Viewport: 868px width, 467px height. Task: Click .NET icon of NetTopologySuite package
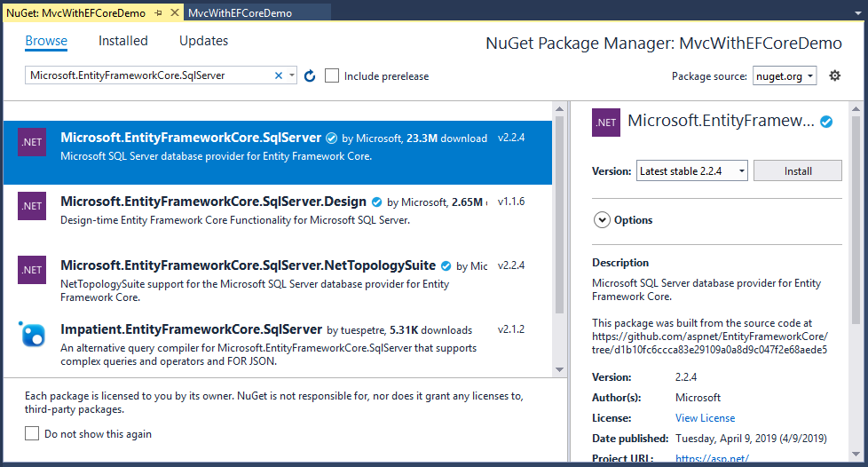click(x=32, y=270)
